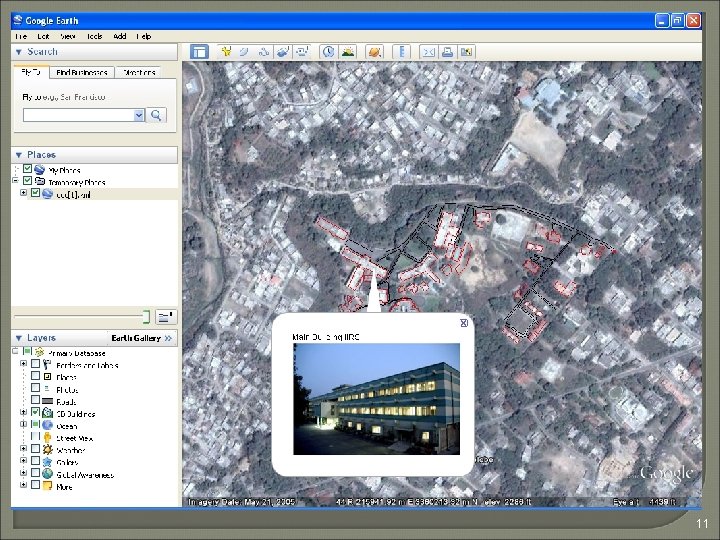This screenshot has width=720, height=540.
Task: Click the Imagery Date status bar text
Action: pos(242,502)
